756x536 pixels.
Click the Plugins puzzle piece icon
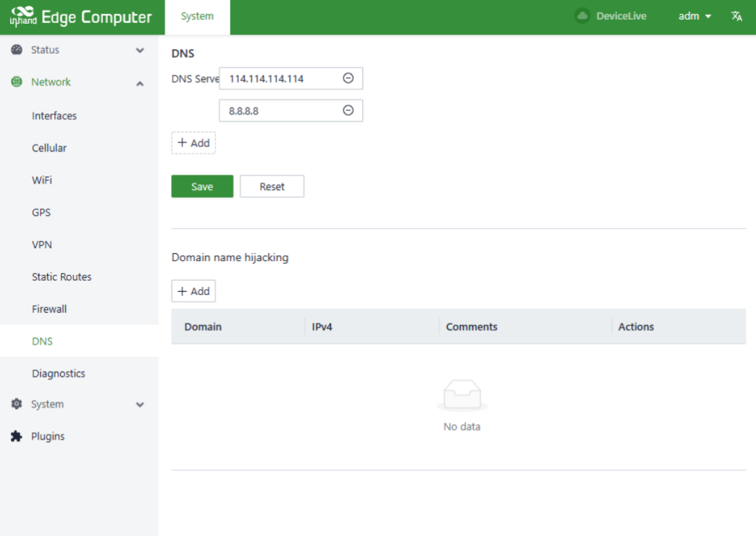[17, 436]
